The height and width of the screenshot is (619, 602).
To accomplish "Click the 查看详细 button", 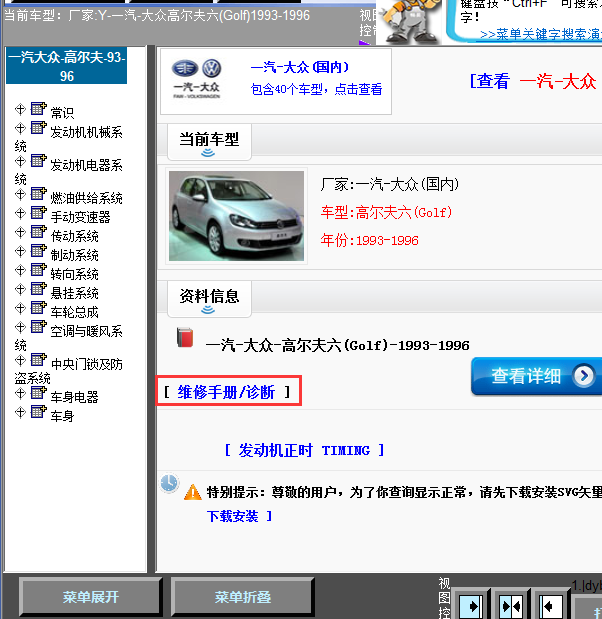I will [x=536, y=376].
